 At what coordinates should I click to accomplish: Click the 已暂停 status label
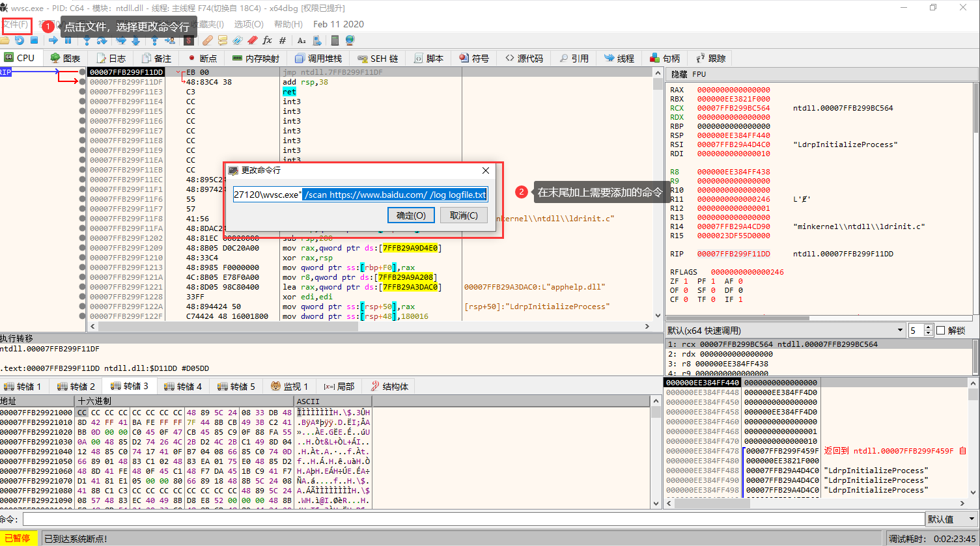(x=18, y=539)
